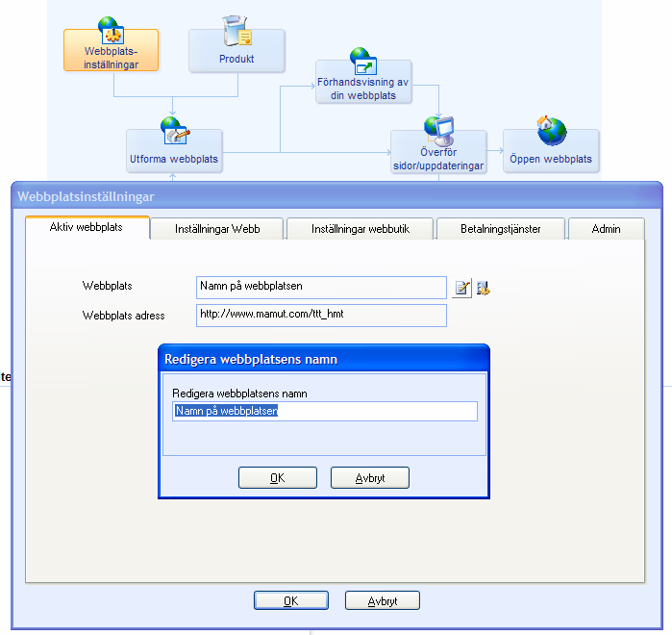Click the Redigera webbplatsens namn input

coord(325,411)
